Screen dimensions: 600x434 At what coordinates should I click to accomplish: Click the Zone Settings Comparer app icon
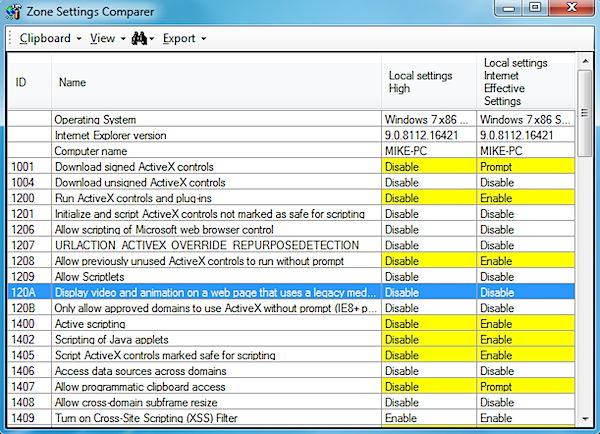point(13,11)
